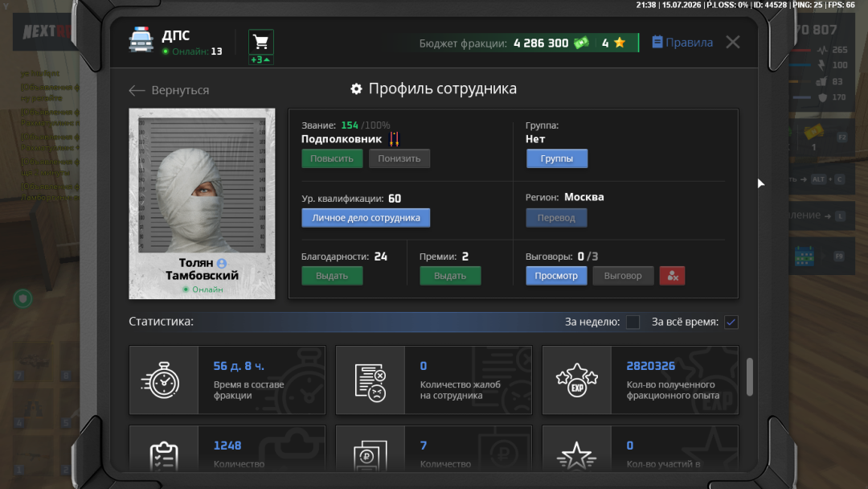The width and height of the screenshot is (868, 489).
Task: Promote employee with Повысить button
Action: [332, 158]
